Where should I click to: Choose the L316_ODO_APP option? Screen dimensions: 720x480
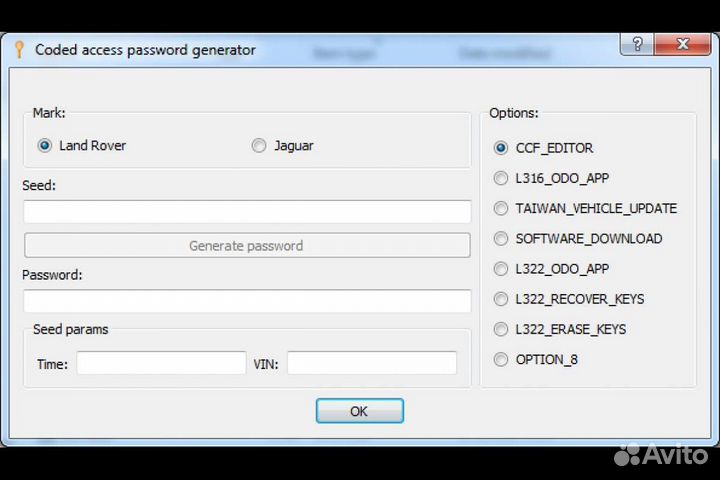coord(501,178)
